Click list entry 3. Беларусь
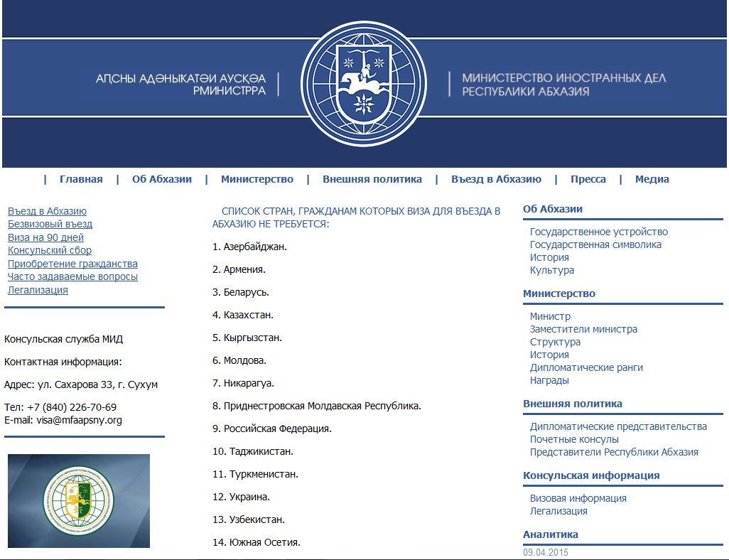 tap(241, 293)
